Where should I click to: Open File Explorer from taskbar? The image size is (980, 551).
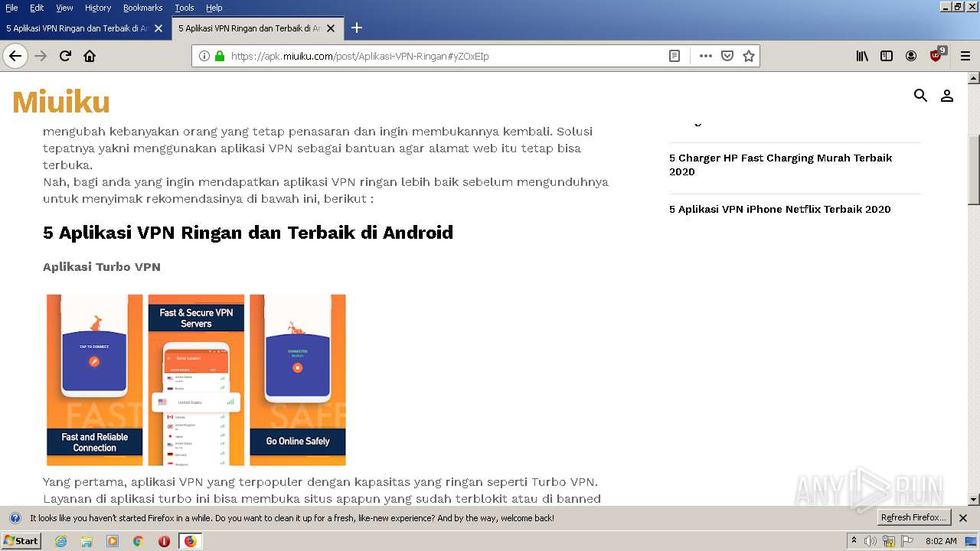(x=87, y=541)
